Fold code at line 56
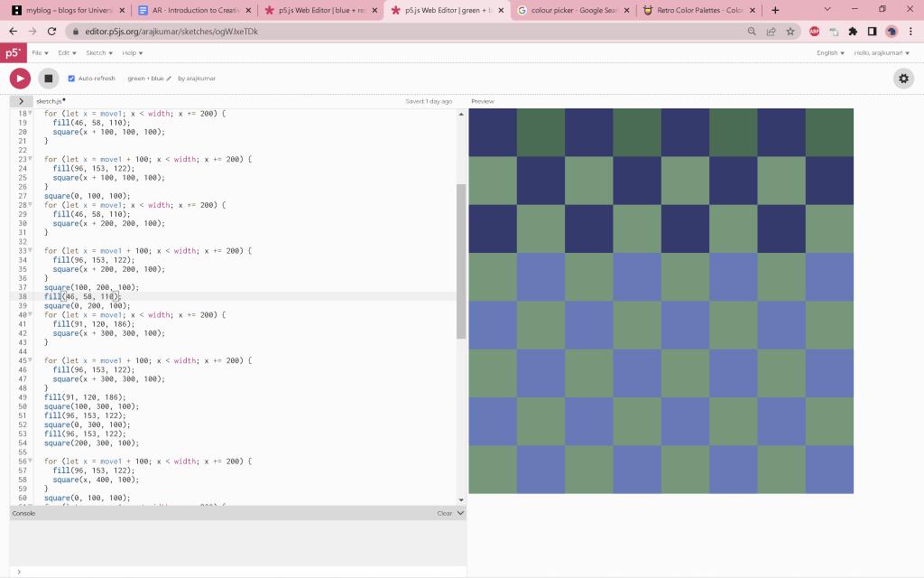The width and height of the screenshot is (924, 578). click(x=30, y=461)
